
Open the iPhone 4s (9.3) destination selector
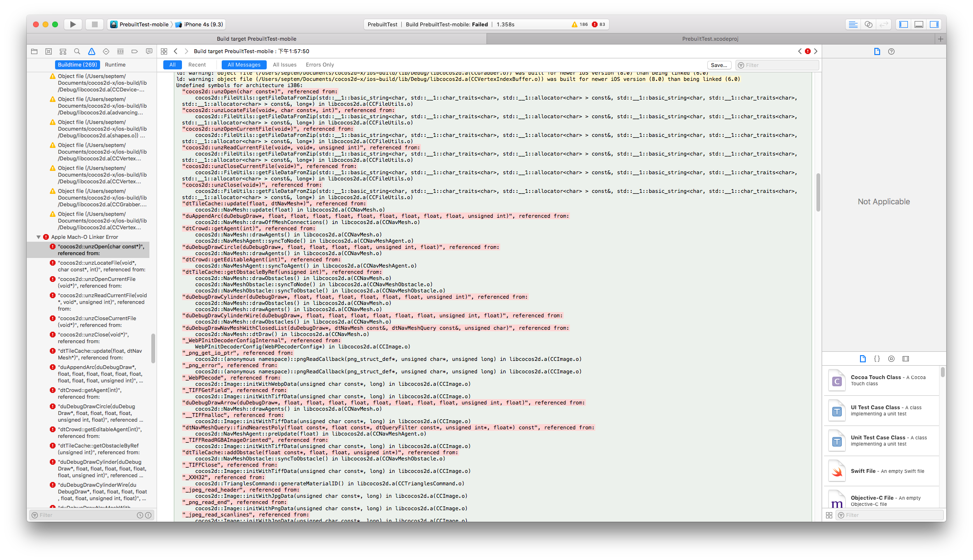tap(203, 24)
